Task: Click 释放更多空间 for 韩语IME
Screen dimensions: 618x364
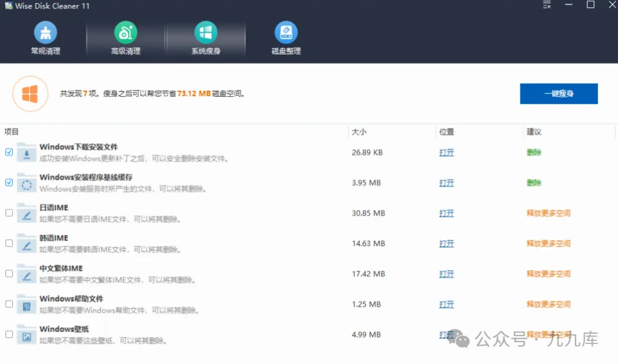Action: (x=549, y=243)
